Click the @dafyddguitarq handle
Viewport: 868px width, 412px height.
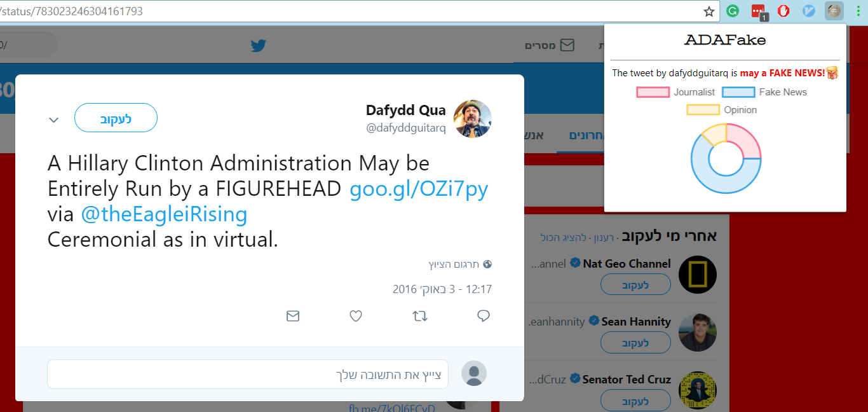(406, 128)
